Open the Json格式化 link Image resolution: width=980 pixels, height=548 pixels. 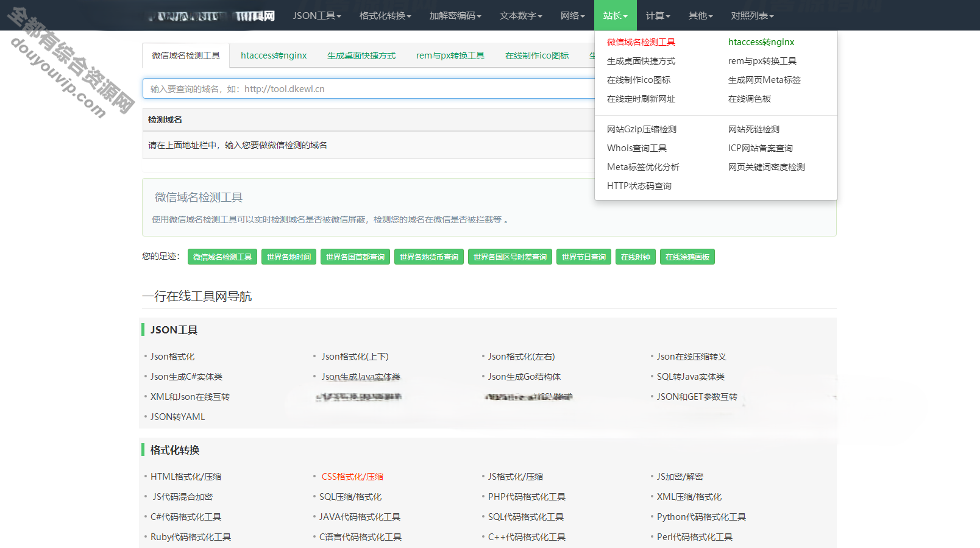[172, 357]
